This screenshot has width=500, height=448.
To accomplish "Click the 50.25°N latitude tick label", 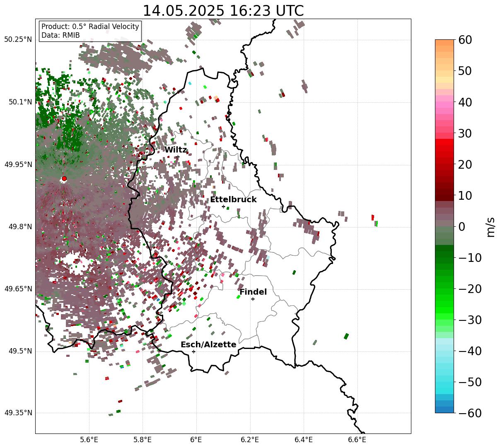I will [18, 40].
